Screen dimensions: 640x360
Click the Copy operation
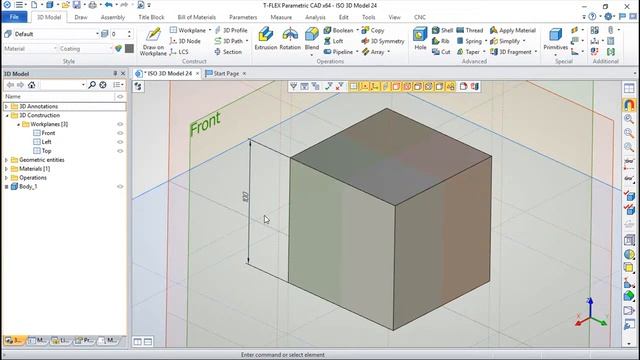click(373, 30)
